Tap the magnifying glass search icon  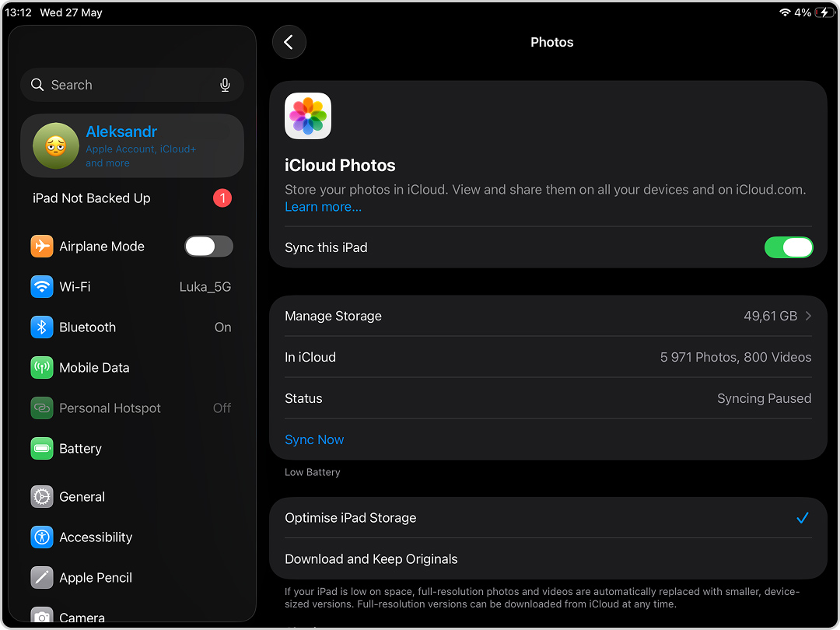(37, 85)
